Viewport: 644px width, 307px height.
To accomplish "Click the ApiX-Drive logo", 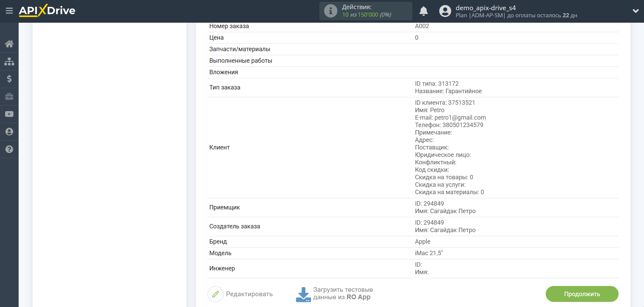I will click(47, 11).
